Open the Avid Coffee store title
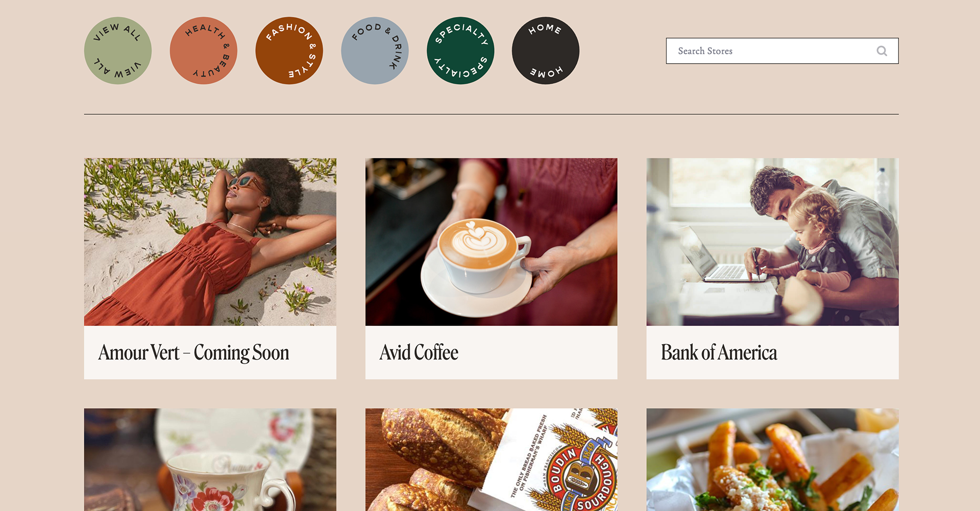Screen dimensions: 980x511 point(419,352)
